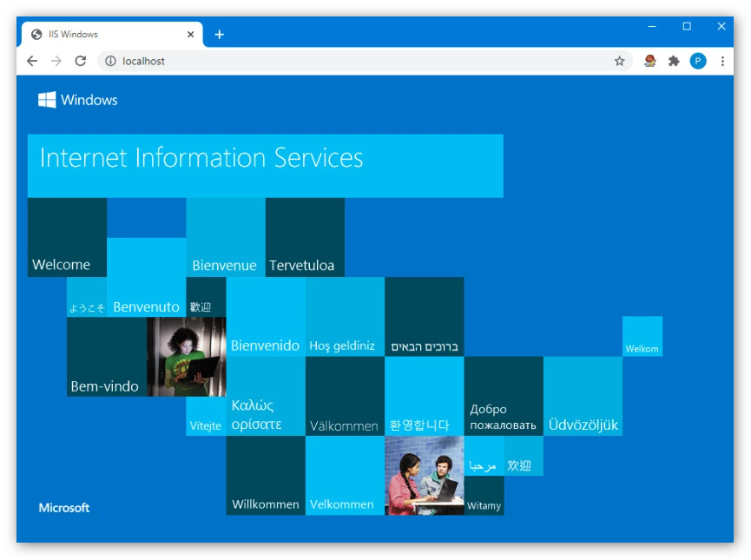Click the Bienvenido tile
This screenshot has width=751, height=560.
(x=266, y=317)
